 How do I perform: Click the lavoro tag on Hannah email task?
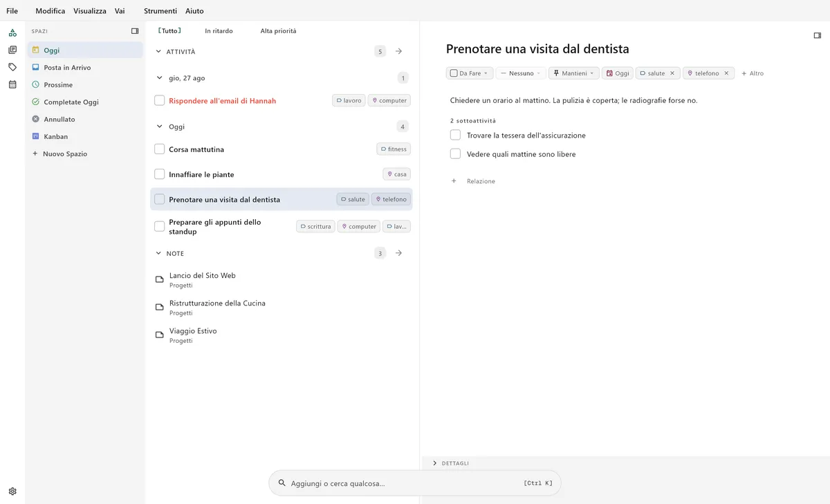349,100
